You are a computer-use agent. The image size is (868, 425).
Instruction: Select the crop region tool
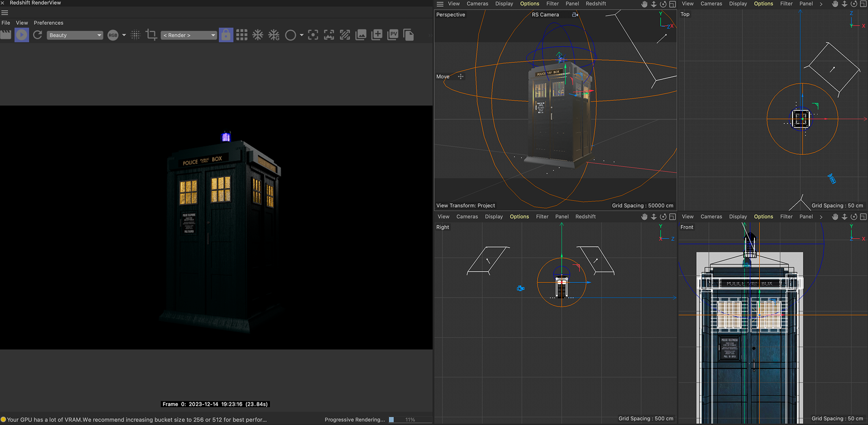point(151,35)
